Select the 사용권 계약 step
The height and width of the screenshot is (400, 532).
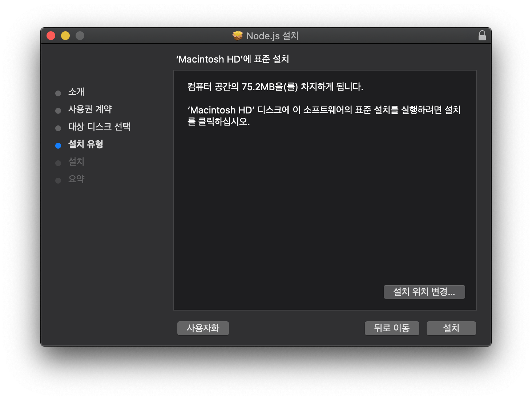(90, 109)
